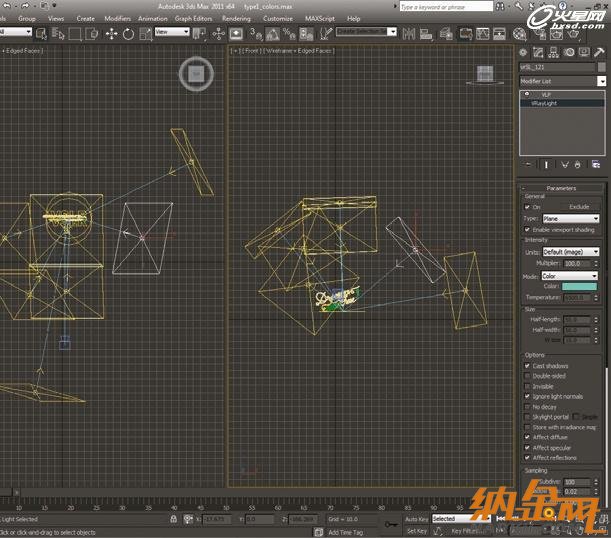
Task: Switch to the Hierarchy command panel tab
Action: coord(553,52)
